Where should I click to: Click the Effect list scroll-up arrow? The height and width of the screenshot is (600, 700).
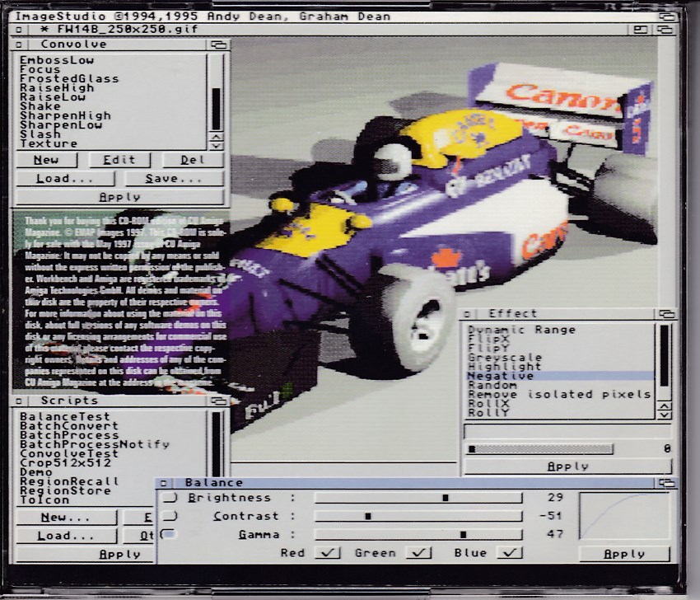click(x=665, y=405)
